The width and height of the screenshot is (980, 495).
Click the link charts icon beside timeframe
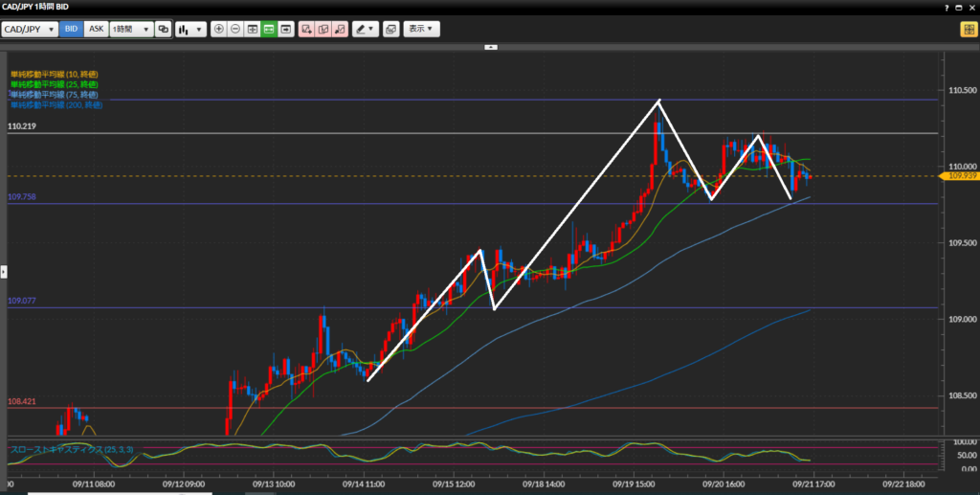pyautogui.click(x=163, y=29)
